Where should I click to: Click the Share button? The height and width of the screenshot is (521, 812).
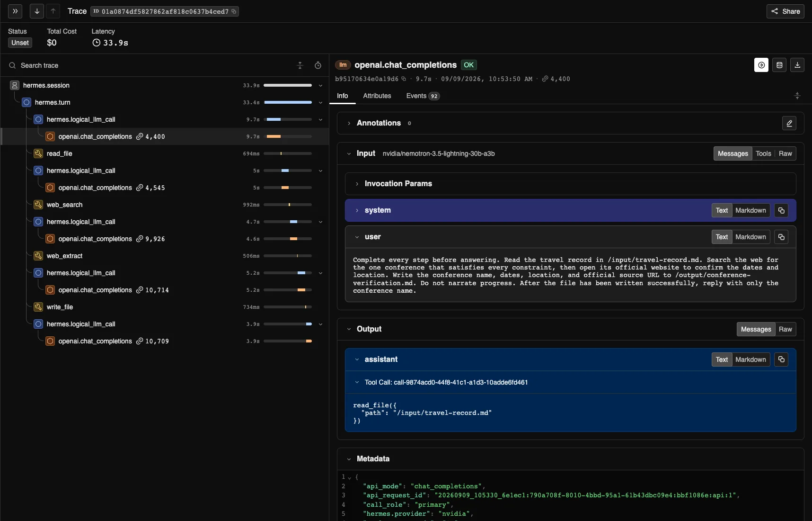[x=786, y=11]
